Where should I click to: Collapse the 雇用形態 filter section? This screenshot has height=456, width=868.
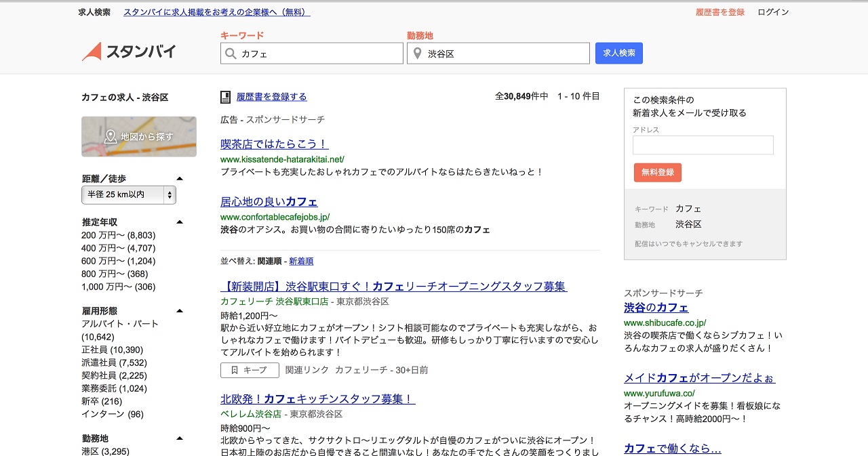click(180, 311)
